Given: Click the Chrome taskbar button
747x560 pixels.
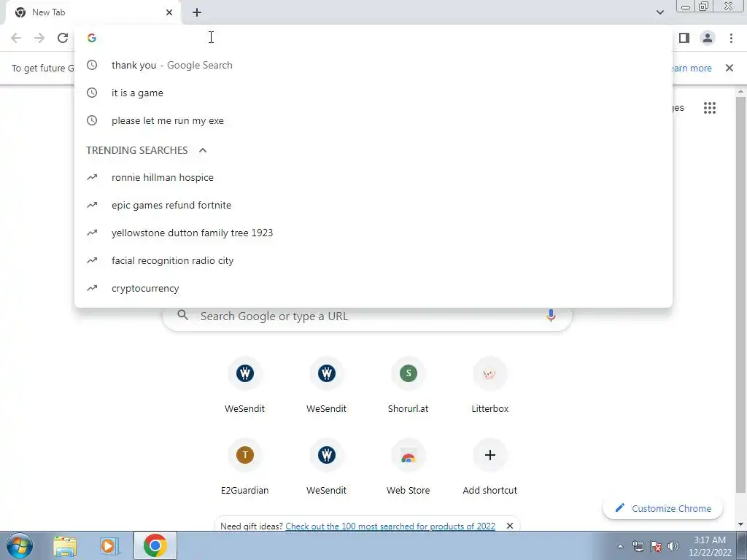Looking at the screenshot, I should (x=155, y=545).
